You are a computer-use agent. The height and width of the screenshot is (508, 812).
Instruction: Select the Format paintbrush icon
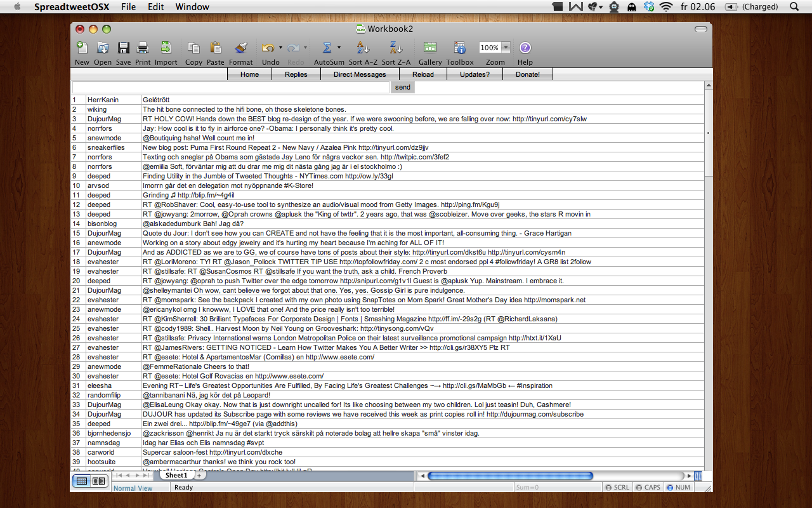240,48
